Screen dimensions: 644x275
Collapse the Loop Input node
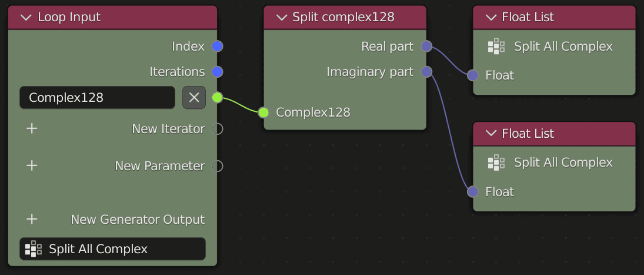coord(26,18)
